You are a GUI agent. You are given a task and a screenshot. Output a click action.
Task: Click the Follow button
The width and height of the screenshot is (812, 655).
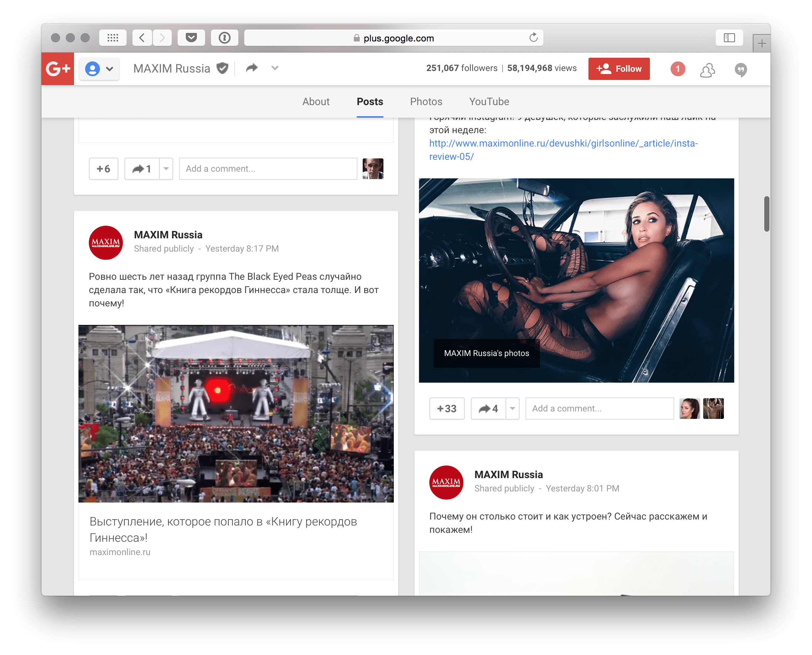point(619,69)
